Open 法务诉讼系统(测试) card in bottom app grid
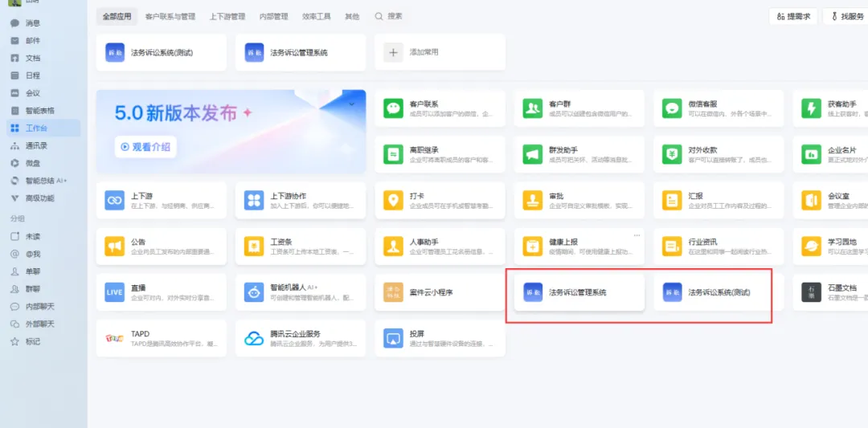Screen dimensions: 868x428 tap(719, 292)
